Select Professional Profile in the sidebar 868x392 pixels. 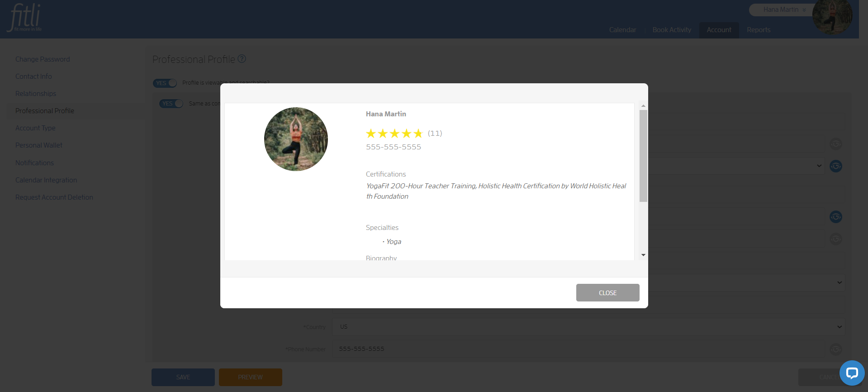(x=45, y=111)
